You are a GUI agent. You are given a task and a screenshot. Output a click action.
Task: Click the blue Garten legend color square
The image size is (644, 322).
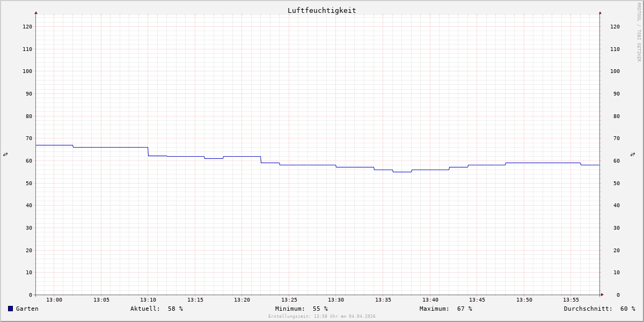(x=10, y=309)
